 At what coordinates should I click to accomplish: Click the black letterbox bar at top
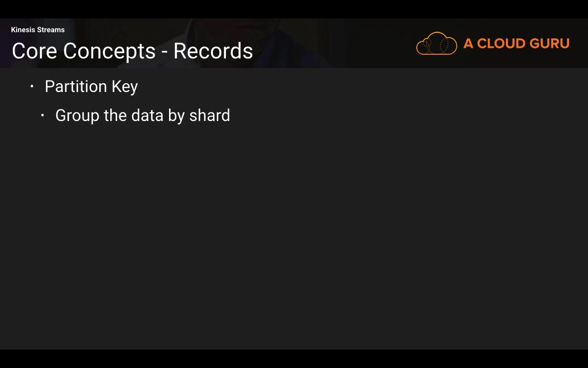tap(294, 9)
